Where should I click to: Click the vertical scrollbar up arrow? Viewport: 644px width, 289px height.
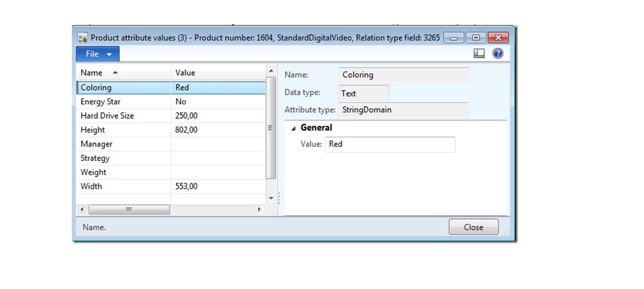click(271, 71)
